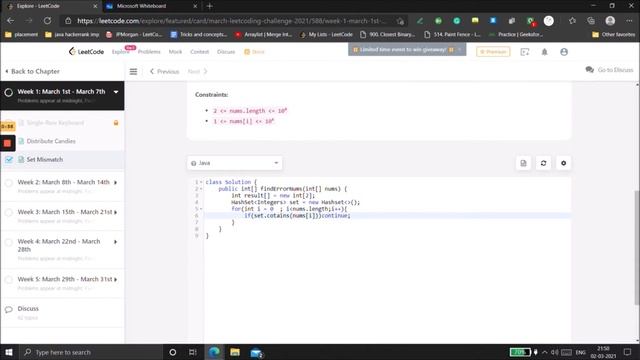640x360 pixels.
Task: Open the Contest nav item
Action: (200, 52)
